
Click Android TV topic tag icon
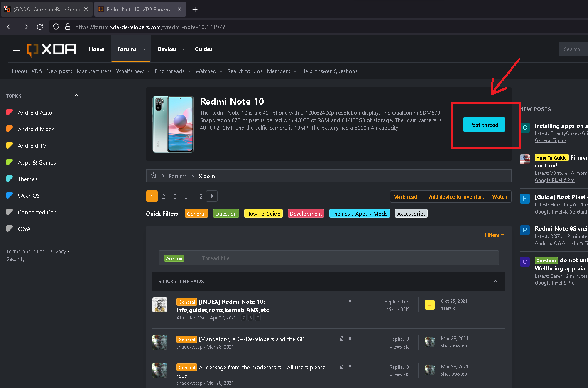tap(10, 146)
